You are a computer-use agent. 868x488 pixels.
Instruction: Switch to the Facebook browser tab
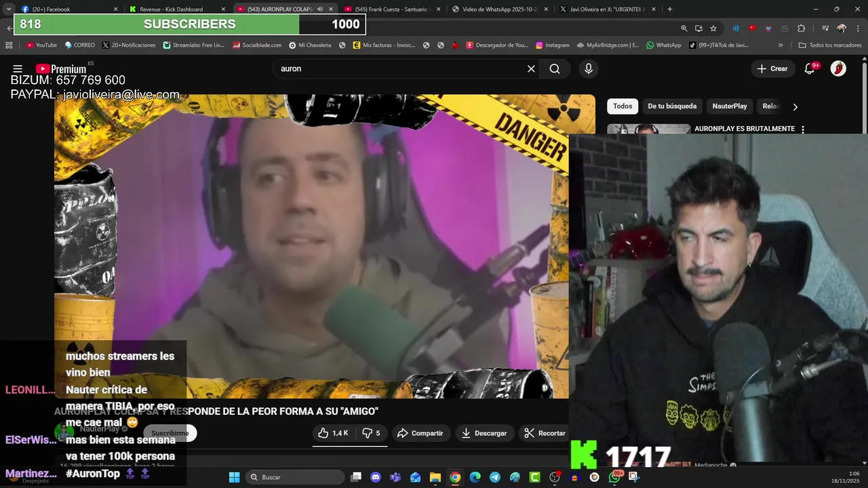(68, 9)
